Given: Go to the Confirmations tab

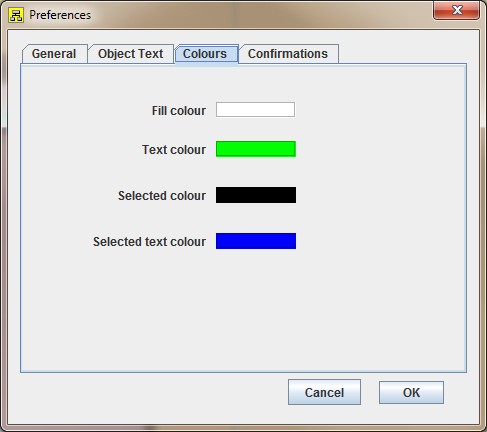Looking at the screenshot, I should coord(288,54).
